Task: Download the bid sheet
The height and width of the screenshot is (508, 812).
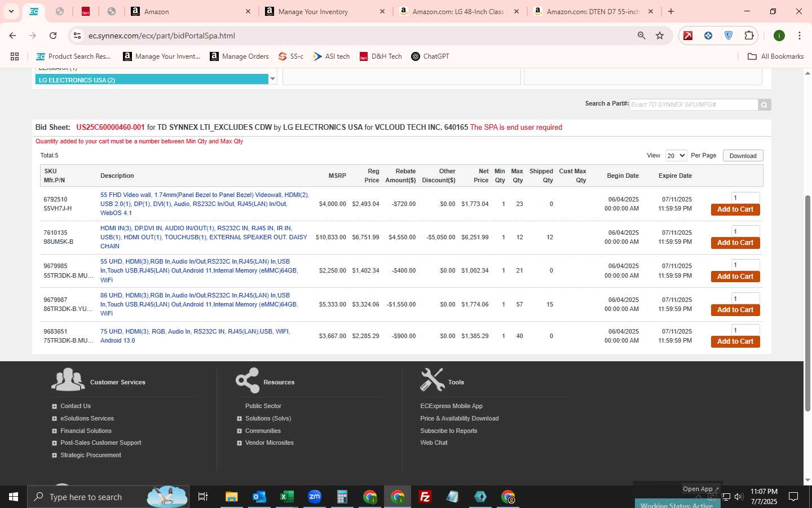Action: pyautogui.click(x=743, y=156)
